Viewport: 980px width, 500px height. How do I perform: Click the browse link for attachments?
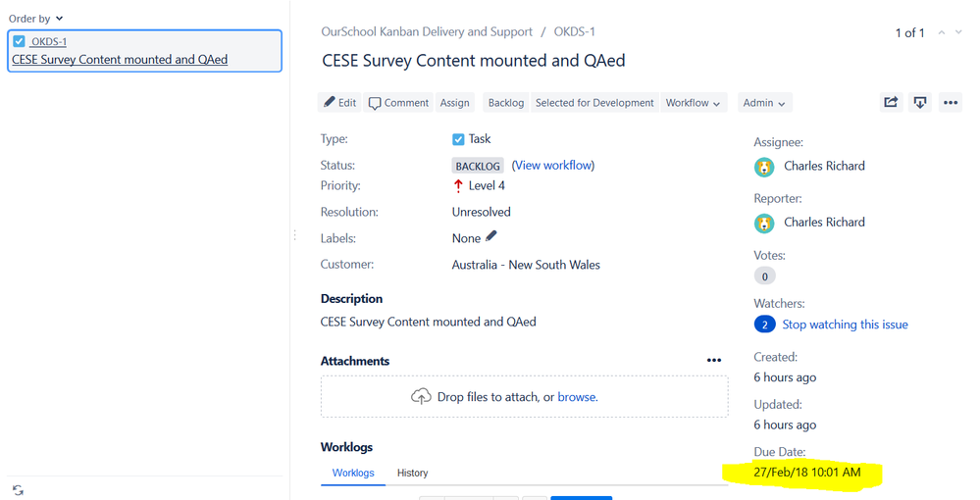click(x=578, y=397)
